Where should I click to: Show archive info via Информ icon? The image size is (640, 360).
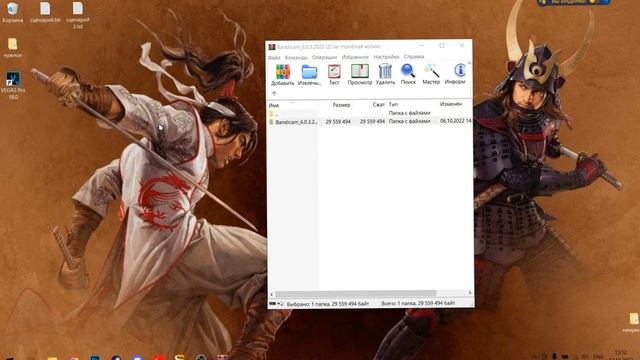pyautogui.click(x=456, y=74)
